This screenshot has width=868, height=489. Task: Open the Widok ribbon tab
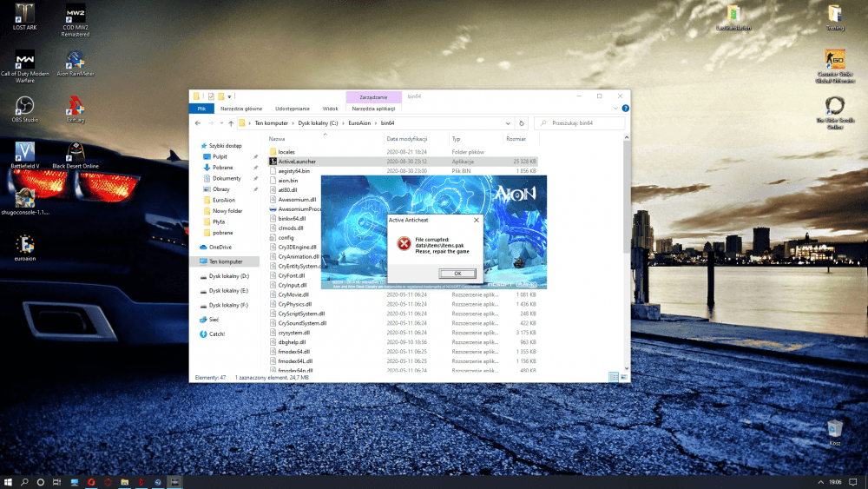pyautogui.click(x=330, y=109)
